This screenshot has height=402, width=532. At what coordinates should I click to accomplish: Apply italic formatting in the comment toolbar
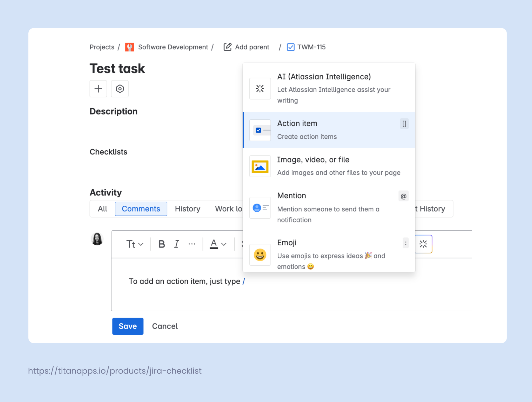(177, 244)
